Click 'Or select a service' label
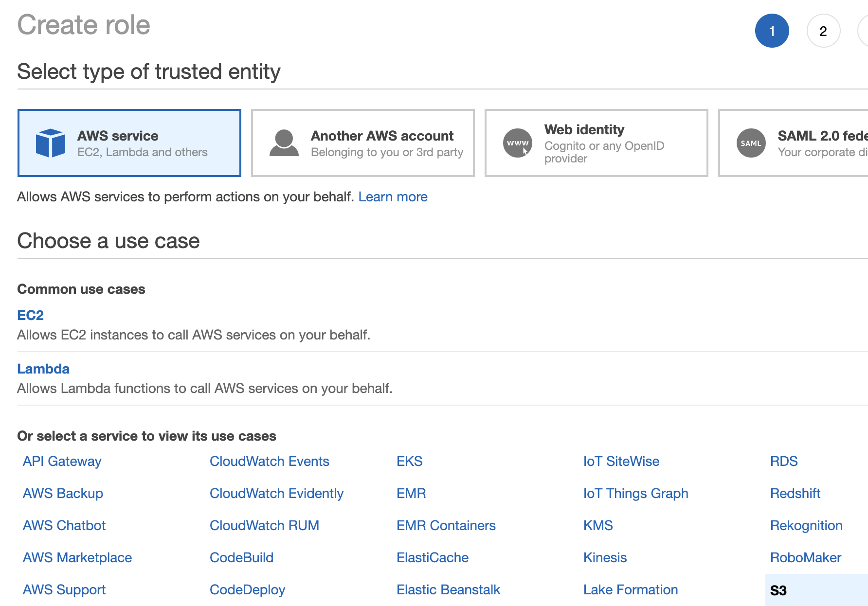The width and height of the screenshot is (868, 606). click(x=147, y=436)
